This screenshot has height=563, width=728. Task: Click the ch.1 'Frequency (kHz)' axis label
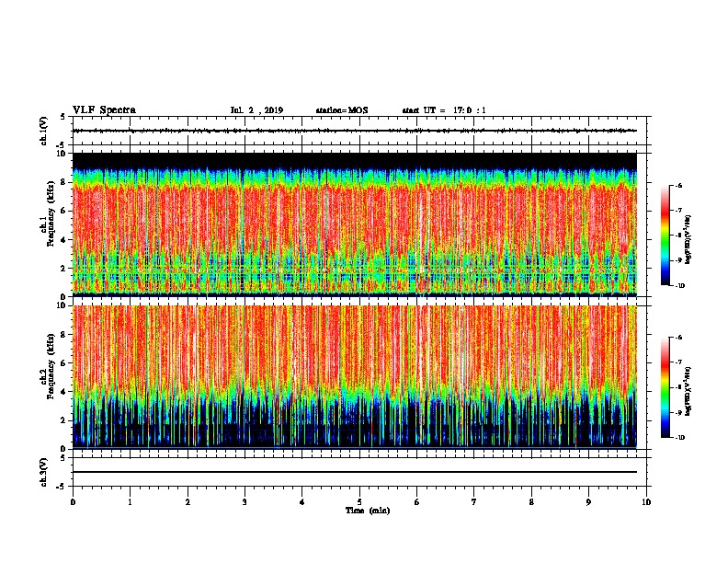[51, 212]
